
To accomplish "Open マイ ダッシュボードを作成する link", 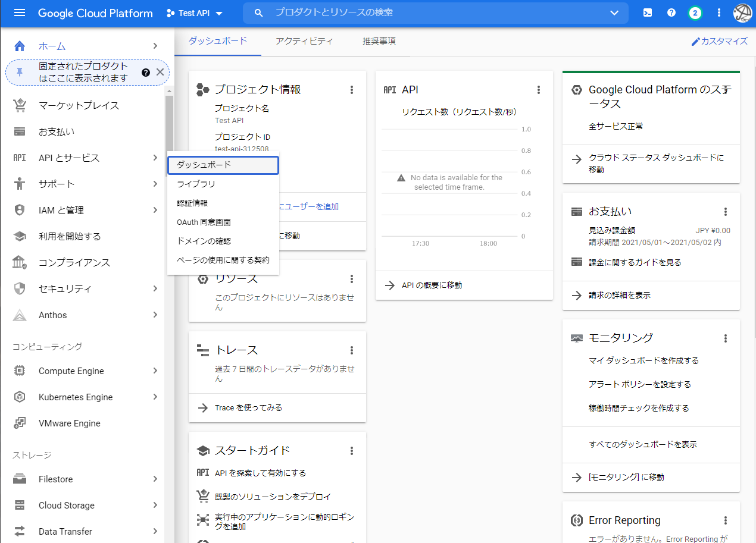I will [643, 361].
